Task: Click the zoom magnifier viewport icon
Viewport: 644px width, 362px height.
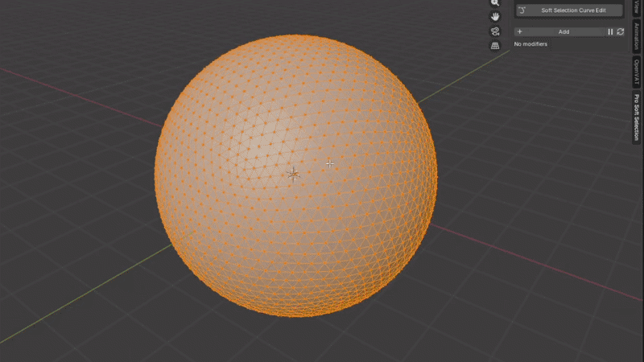Action: point(495,2)
